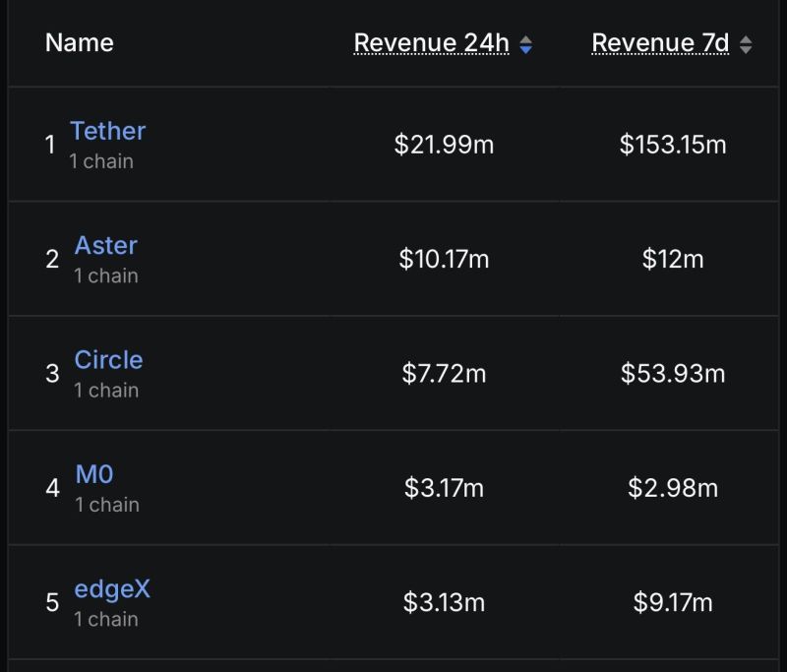
Task: Open the M0 protocol link
Action: tap(94, 474)
